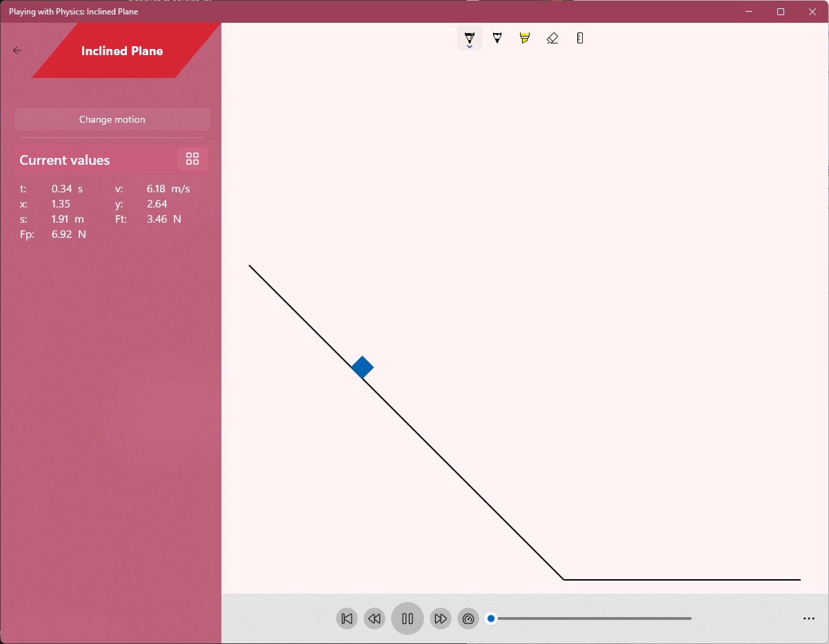The image size is (829, 644).
Task: Click the time value 0.34 s
Action: [67, 188]
